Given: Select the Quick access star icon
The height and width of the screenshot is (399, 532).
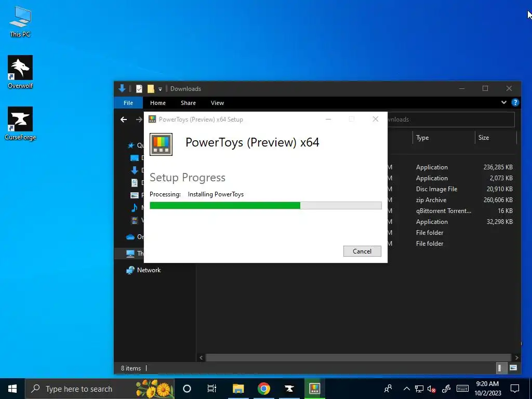Looking at the screenshot, I should pyautogui.click(x=131, y=145).
